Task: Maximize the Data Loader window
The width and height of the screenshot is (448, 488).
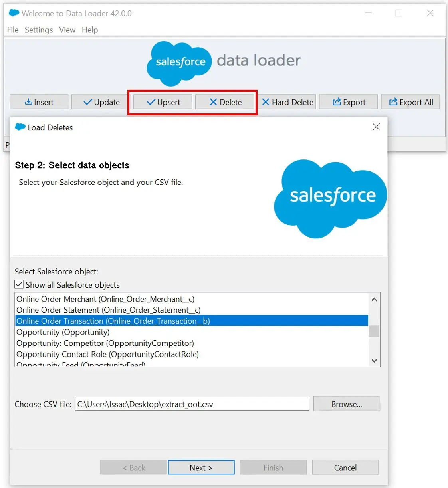Action: coord(399,13)
